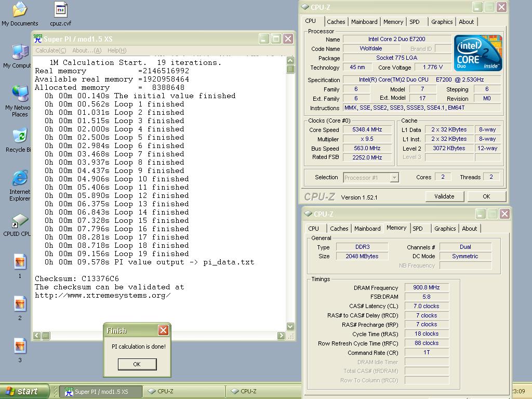Click the FSB:DRAM 5:8 value
Viewport: 532px width, 399px height.
point(427,297)
